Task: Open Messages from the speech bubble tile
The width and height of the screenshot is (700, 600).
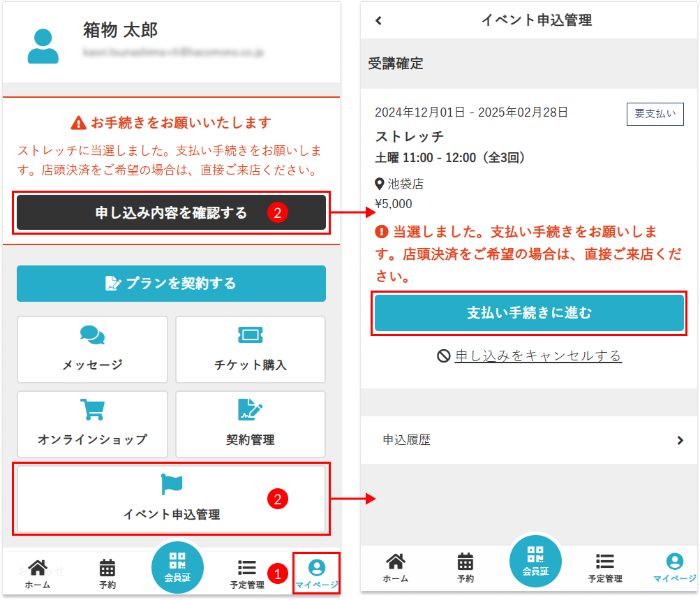Action: coord(92,349)
